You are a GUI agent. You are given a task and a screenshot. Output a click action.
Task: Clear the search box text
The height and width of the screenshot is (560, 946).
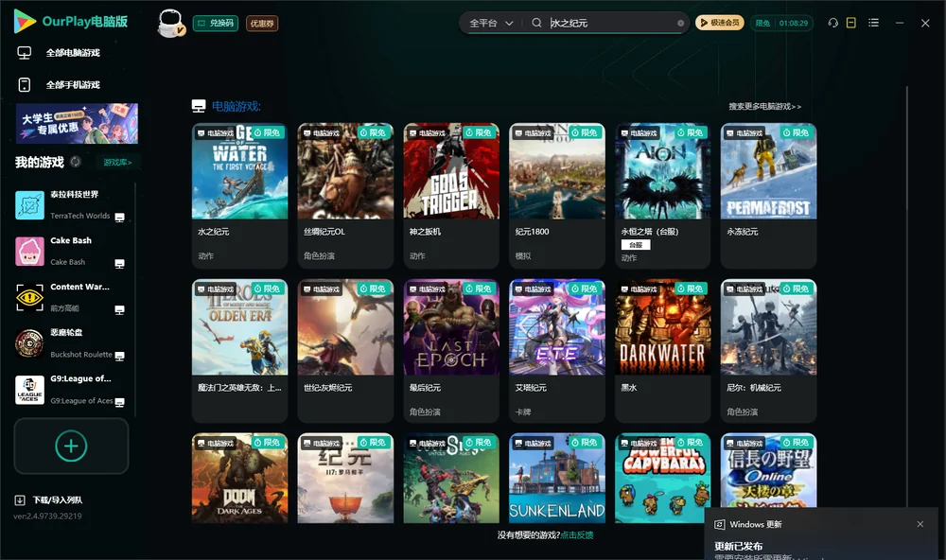tap(680, 24)
